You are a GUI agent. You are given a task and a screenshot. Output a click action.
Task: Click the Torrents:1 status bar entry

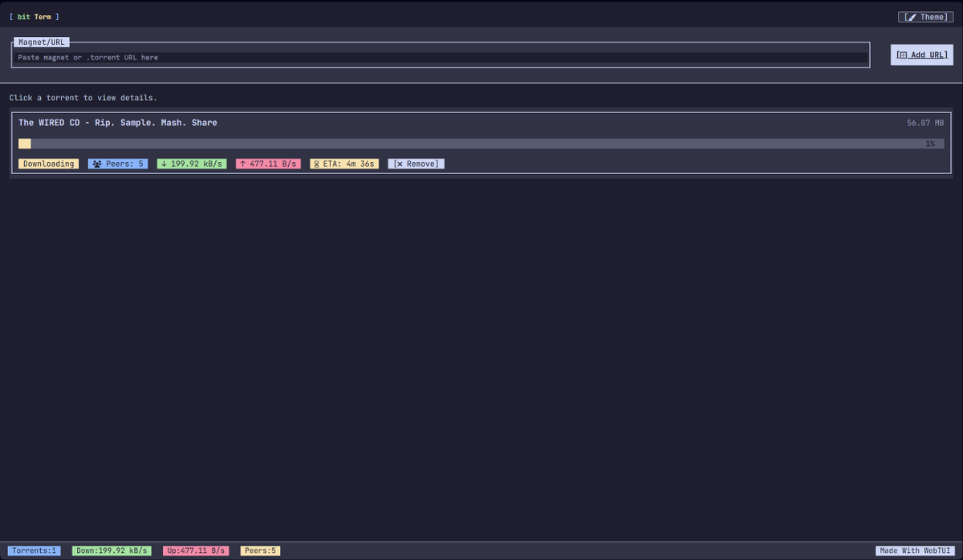(35, 551)
